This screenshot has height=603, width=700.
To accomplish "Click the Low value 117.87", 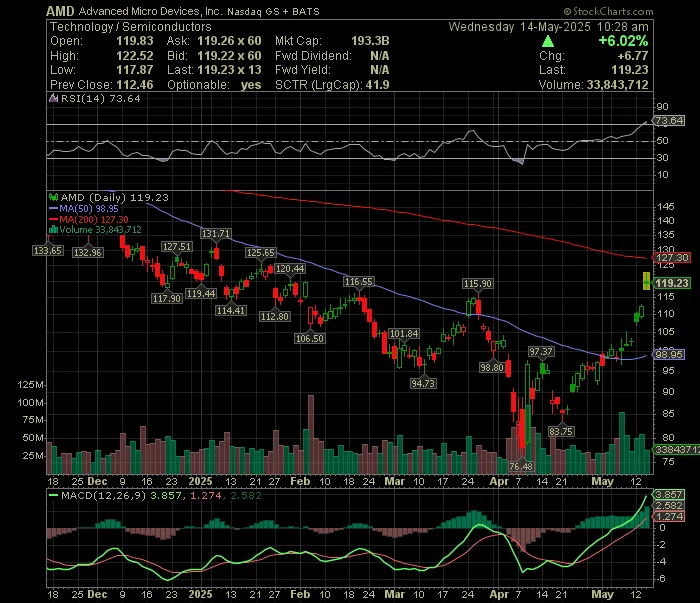I will click(x=135, y=70).
